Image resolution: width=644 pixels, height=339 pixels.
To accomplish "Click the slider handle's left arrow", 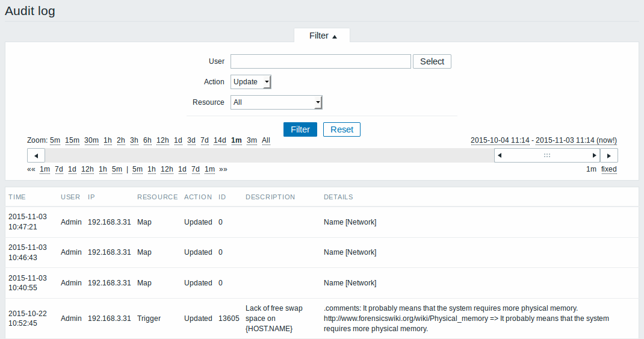I will (x=500, y=155).
